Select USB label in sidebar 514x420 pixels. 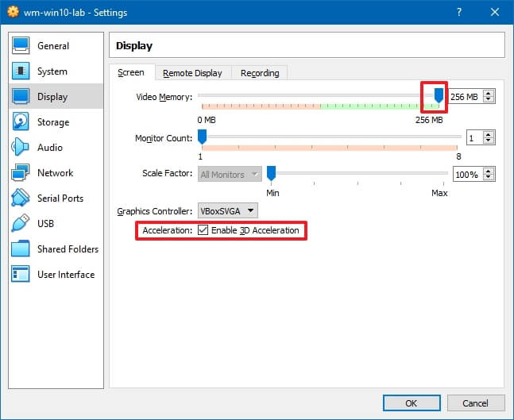pos(45,224)
